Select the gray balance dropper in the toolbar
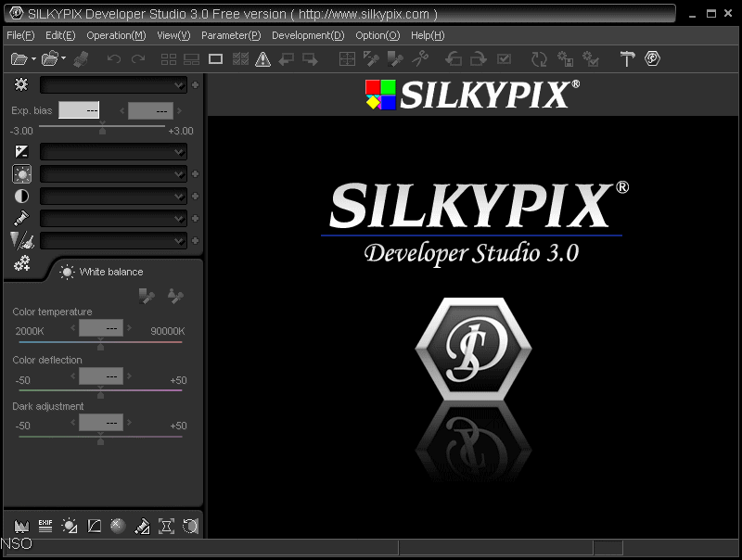 pos(371,59)
